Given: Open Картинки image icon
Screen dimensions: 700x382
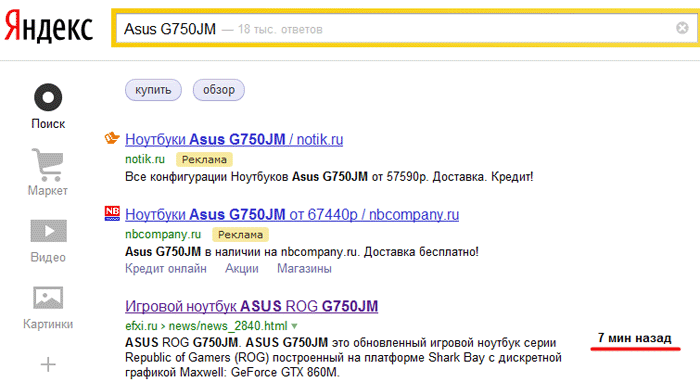Looking at the screenshot, I should [x=48, y=298].
